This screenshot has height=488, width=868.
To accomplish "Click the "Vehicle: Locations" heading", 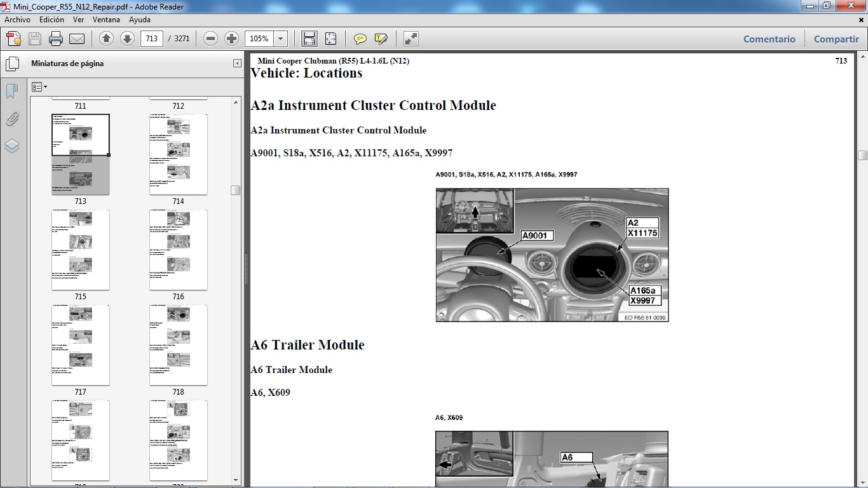I will 307,73.
